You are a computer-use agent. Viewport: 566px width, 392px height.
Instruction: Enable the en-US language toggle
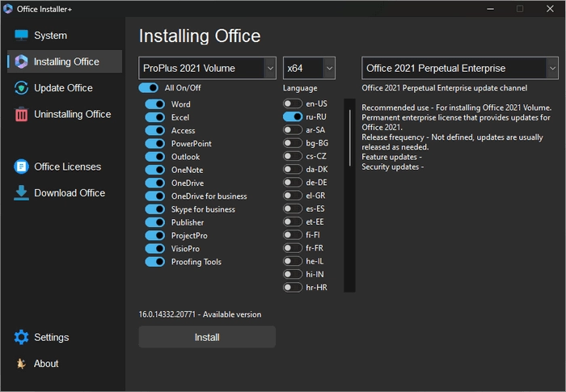[293, 103]
